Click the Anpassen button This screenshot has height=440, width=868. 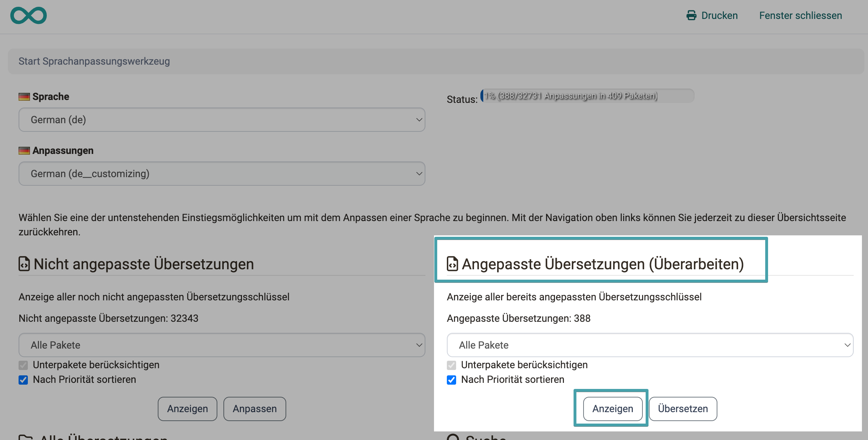point(254,409)
